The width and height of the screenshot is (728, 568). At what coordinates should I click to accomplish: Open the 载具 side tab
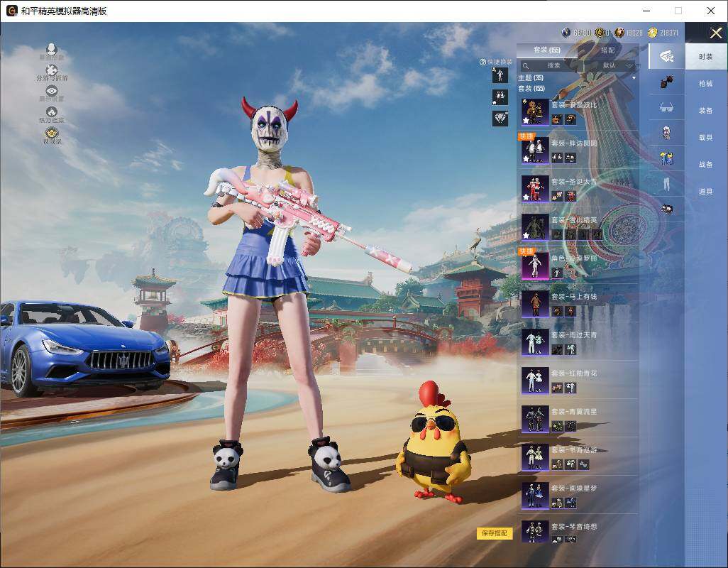pos(706,138)
